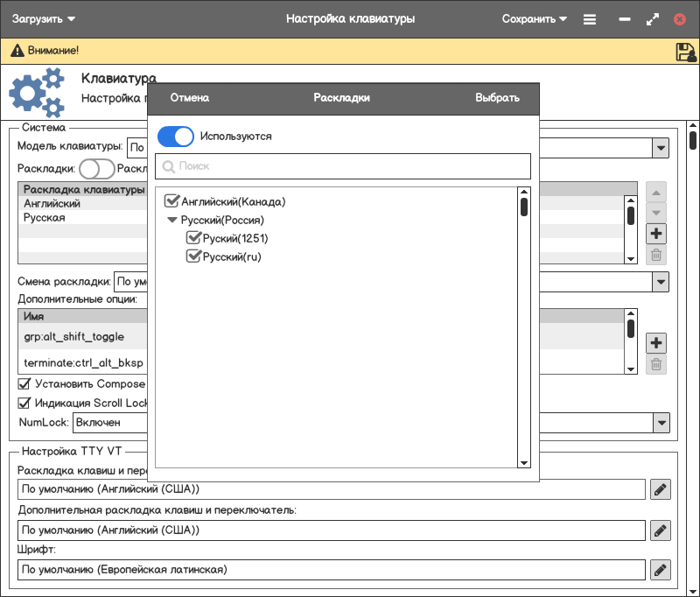
Task: Click the warning triangle icon
Action: tap(16, 52)
